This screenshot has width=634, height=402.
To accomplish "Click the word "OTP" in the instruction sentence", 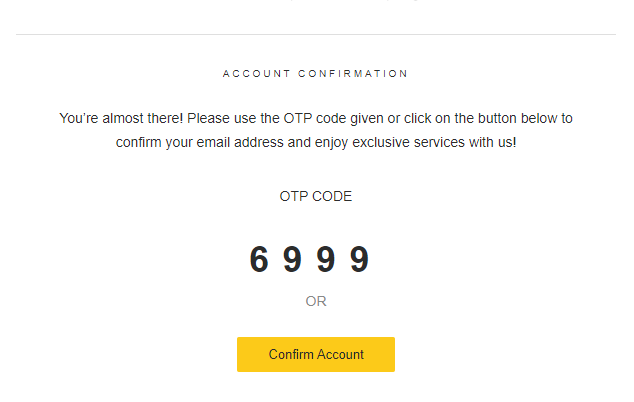I will coord(298,118).
